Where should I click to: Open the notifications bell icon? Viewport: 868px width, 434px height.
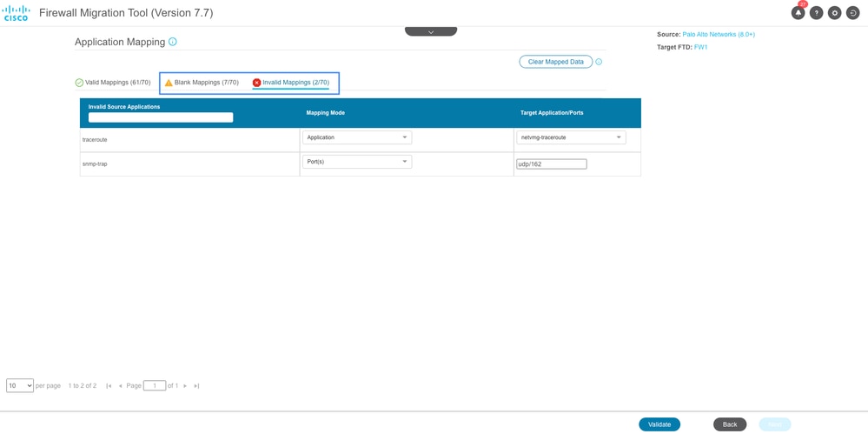pyautogui.click(x=798, y=13)
